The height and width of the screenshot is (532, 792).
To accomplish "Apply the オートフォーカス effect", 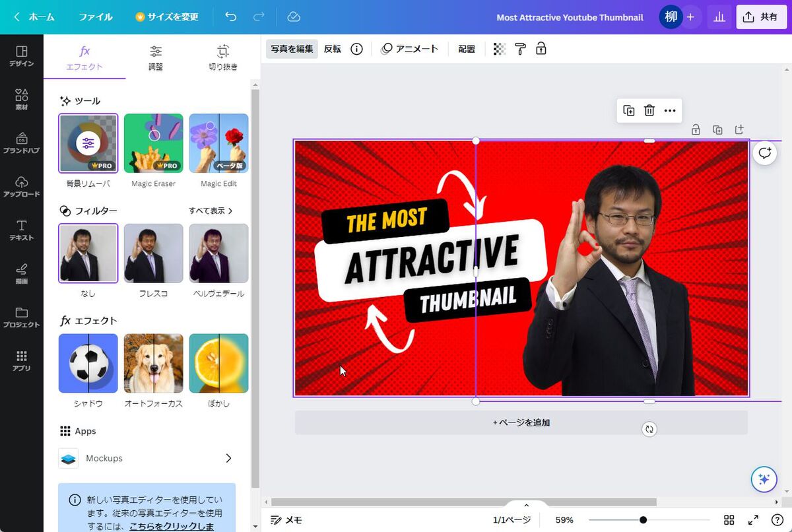I will tap(154, 364).
